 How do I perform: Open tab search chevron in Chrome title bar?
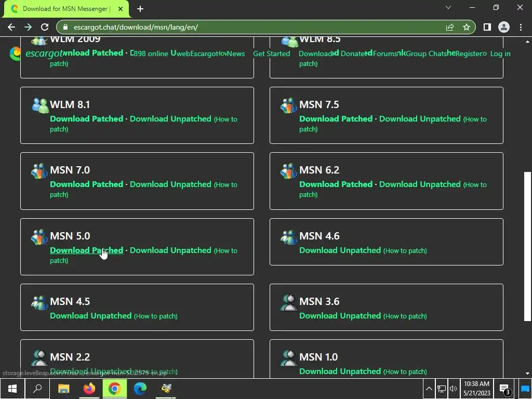pos(448,7)
